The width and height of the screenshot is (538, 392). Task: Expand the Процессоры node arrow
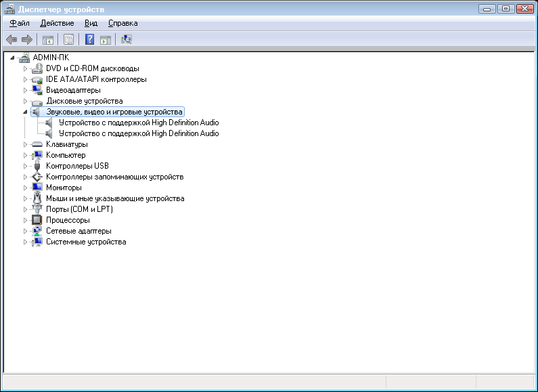25,220
